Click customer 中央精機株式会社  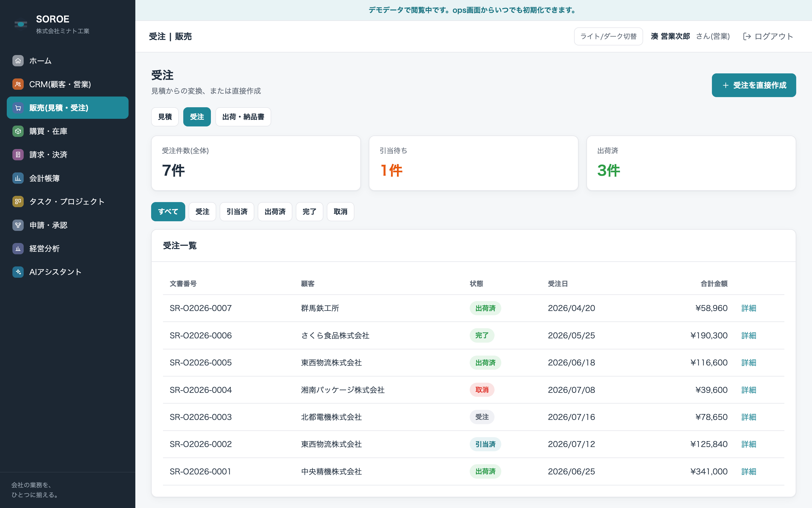point(331,471)
